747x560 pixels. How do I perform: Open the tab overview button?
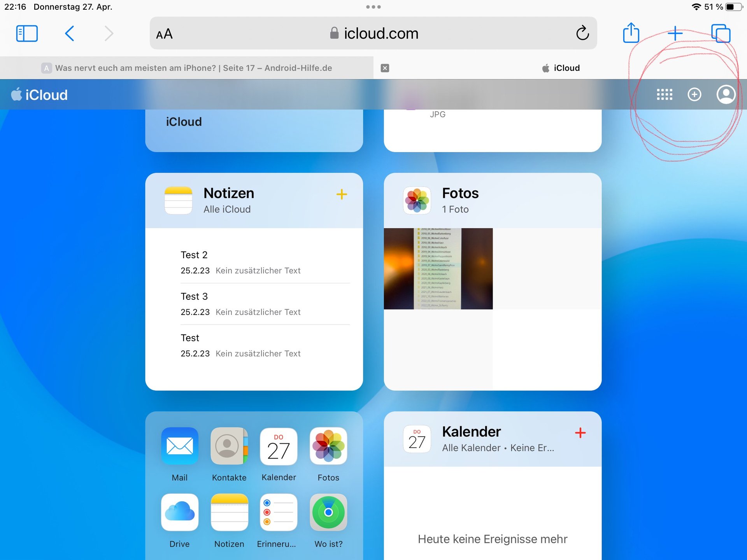coord(721,33)
